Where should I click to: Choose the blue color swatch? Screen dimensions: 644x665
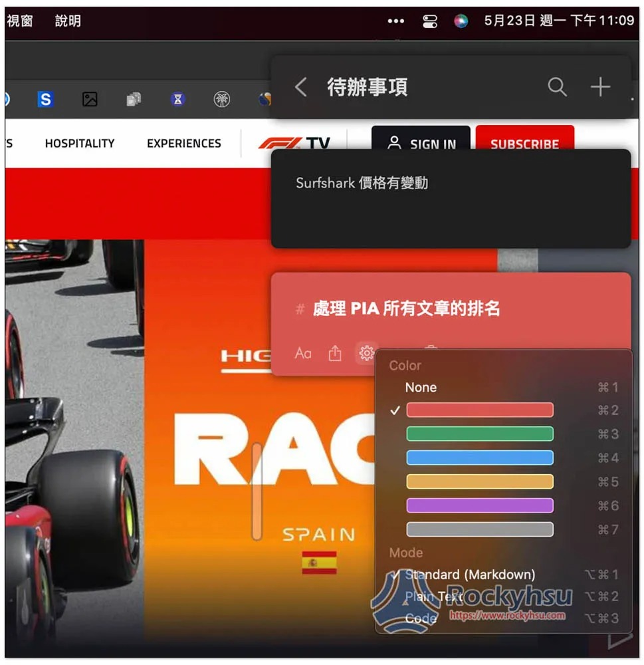479,458
